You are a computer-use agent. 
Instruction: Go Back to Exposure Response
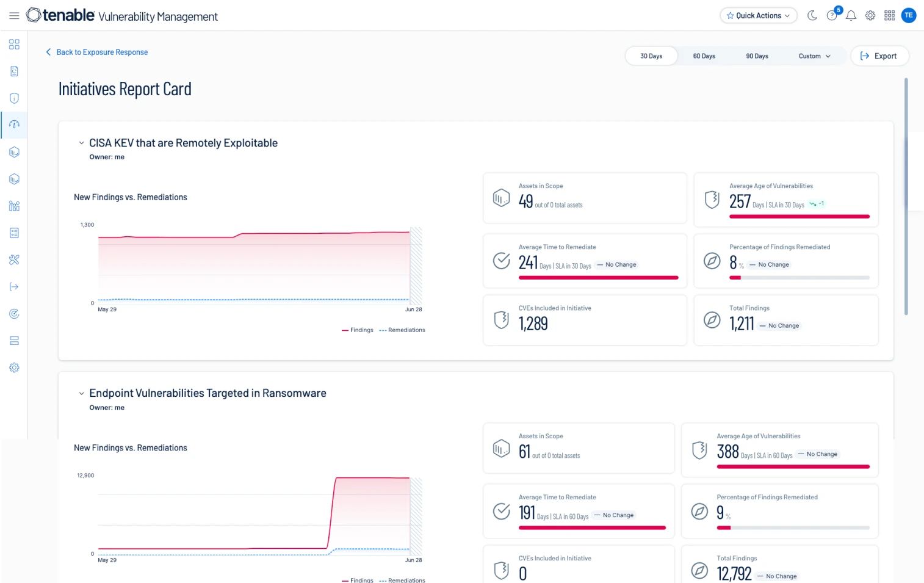96,52
